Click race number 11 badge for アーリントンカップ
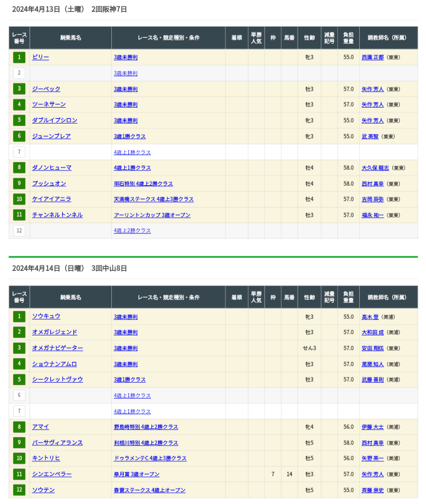426x504 pixels. coord(20,215)
